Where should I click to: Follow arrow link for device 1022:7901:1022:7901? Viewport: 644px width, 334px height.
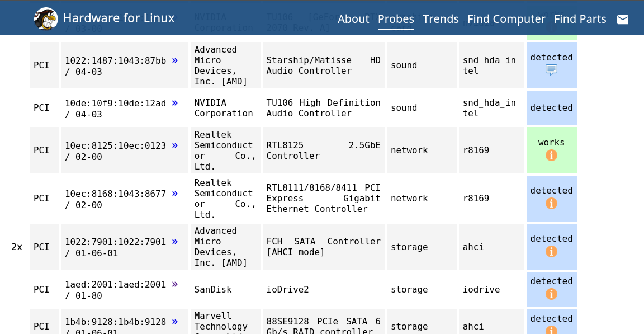point(175,241)
